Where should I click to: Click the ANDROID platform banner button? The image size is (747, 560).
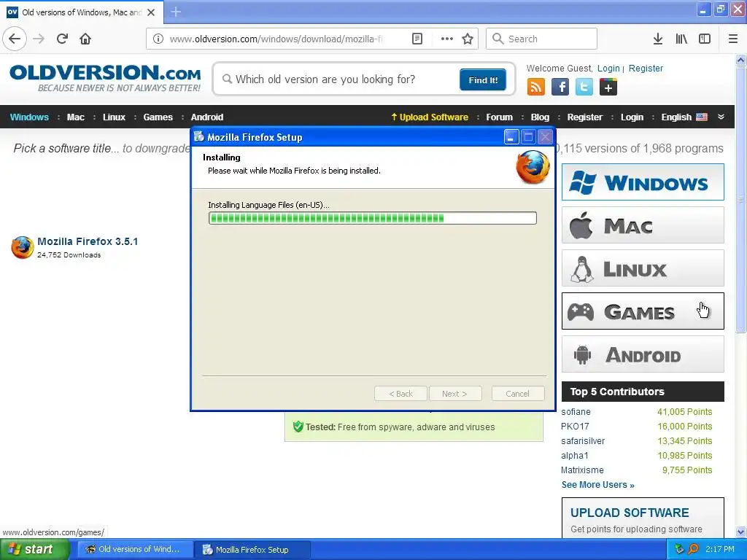pyautogui.click(x=643, y=354)
